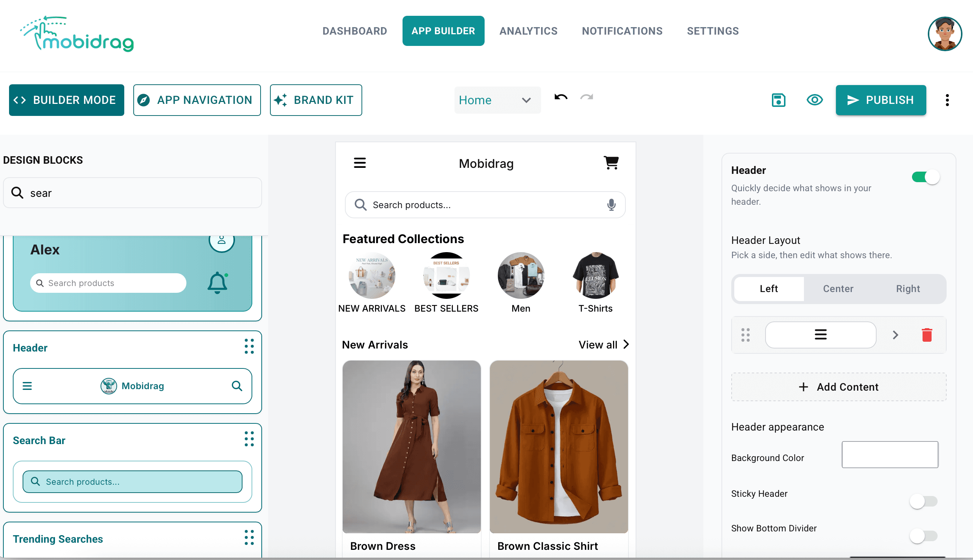Viewport: 973px width, 560px height.
Task: Click Add Content in the Header panel
Action: pos(838,387)
